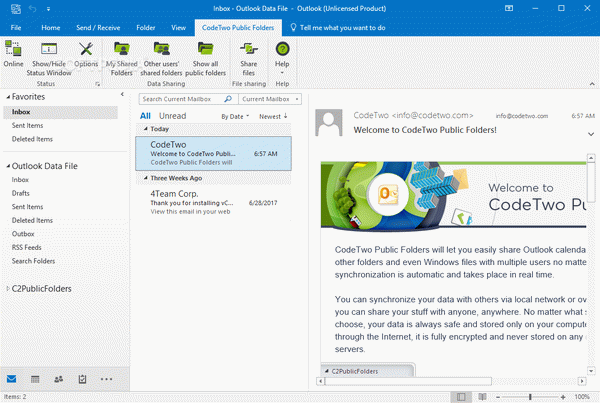This screenshot has width=600, height=403.
Task: Open My Shared Folders
Action: click(x=124, y=55)
